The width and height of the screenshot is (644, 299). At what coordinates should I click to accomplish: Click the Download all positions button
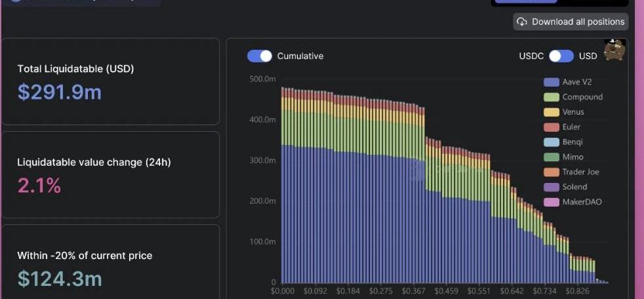(571, 22)
